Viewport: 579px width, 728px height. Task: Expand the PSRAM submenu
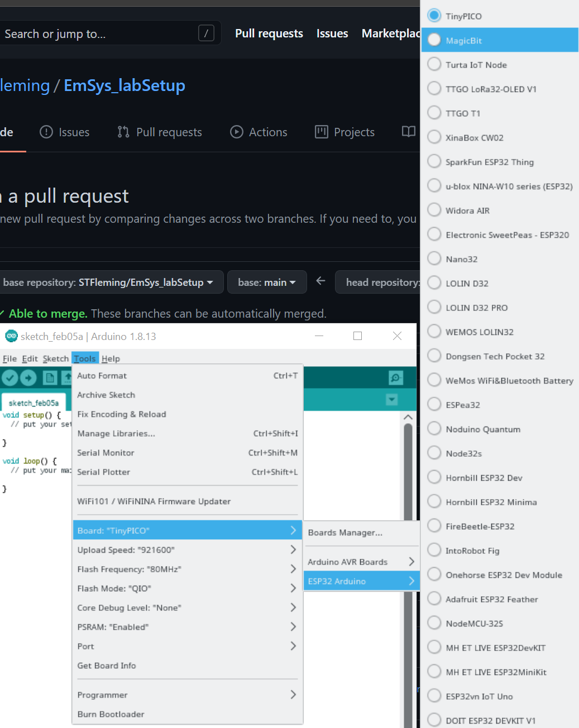(188, 627)
